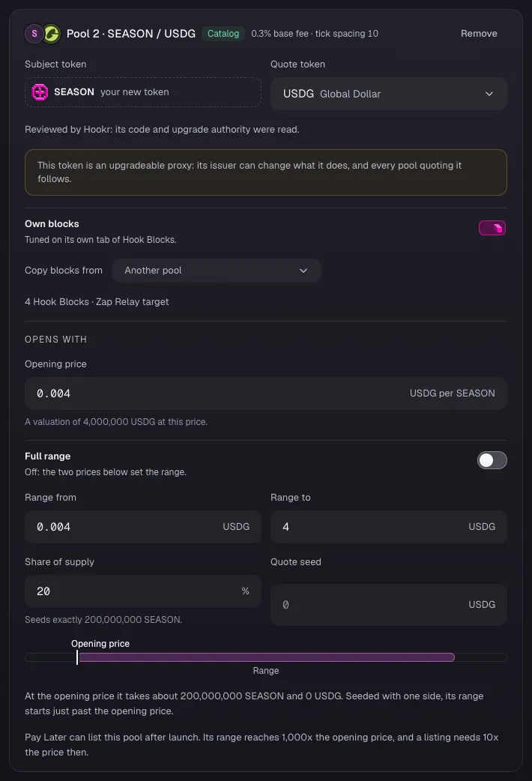Open the Quote token USDG dropdown

(389, 94)
